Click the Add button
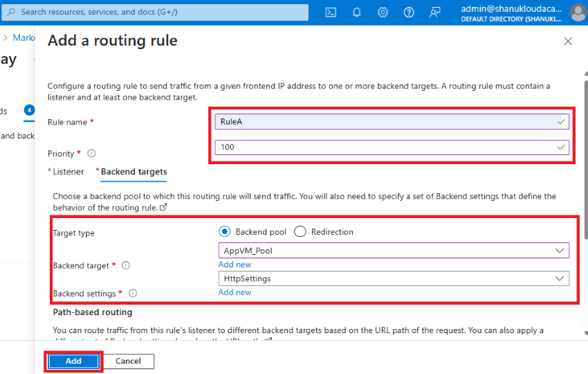 [73, 361]
